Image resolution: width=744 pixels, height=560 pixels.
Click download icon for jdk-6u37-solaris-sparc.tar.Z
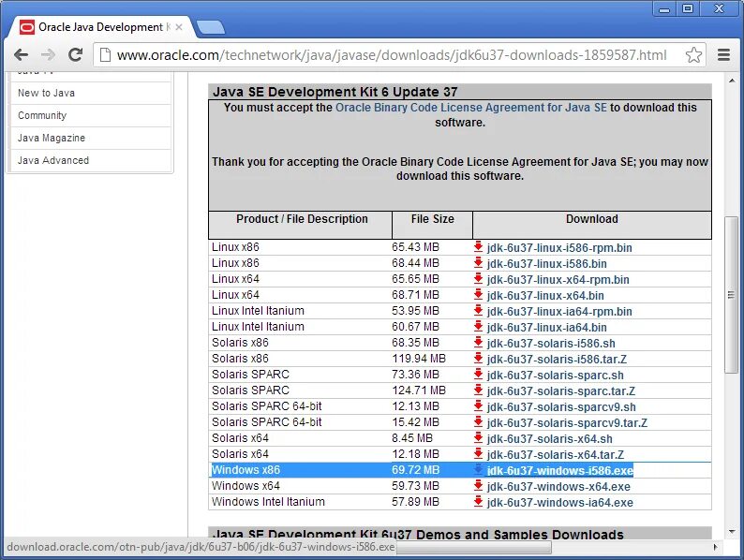pyautogui.click(x=478, y=391)
